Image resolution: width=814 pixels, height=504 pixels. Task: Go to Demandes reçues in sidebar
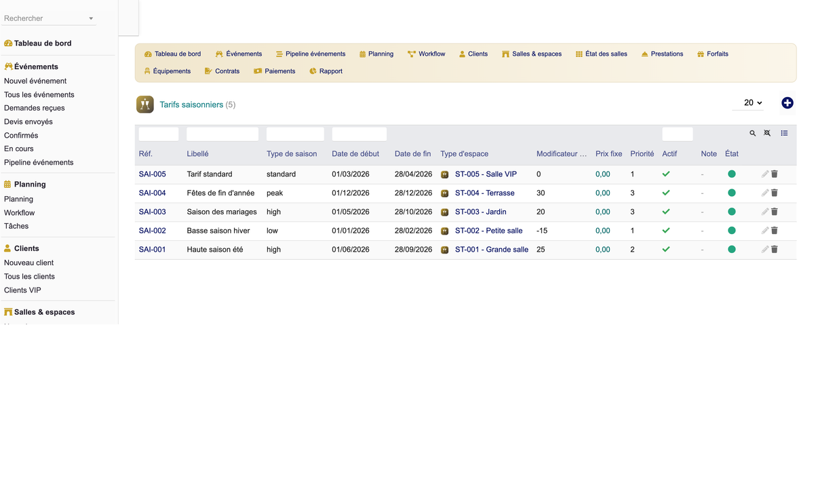click(35, 109)
